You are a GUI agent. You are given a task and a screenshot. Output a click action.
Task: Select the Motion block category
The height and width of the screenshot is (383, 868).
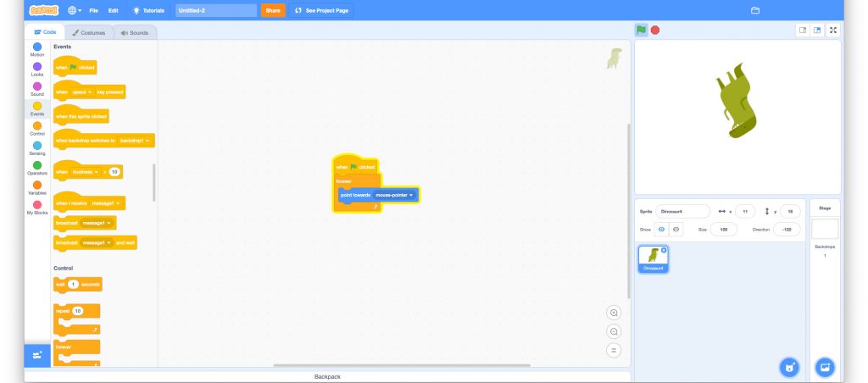click(37, 50)
